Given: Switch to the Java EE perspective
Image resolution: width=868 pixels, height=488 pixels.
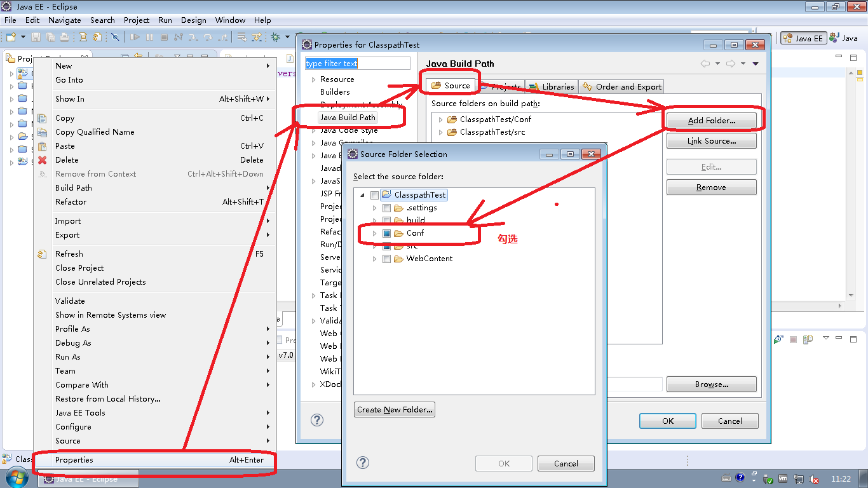Looking at the screenshot, I should (803, 38).
